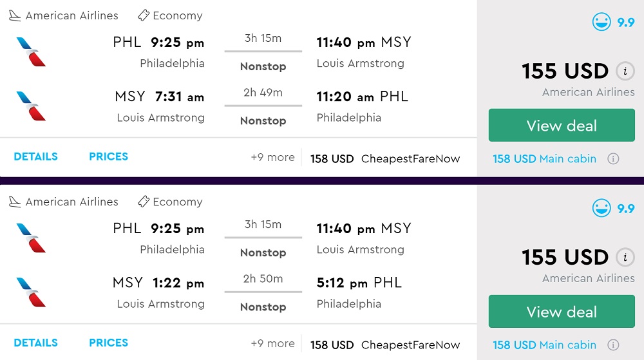
Task: Click info icon next to first Main cabin fare
Action: click(x=613, y=158)
